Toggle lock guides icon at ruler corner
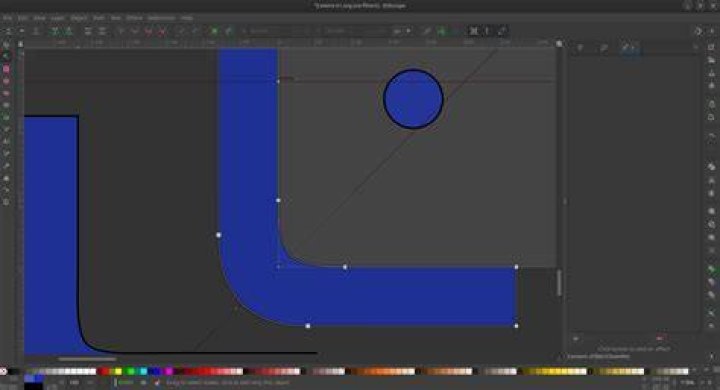The image size is (720, 390). click(x=20, y=44)
